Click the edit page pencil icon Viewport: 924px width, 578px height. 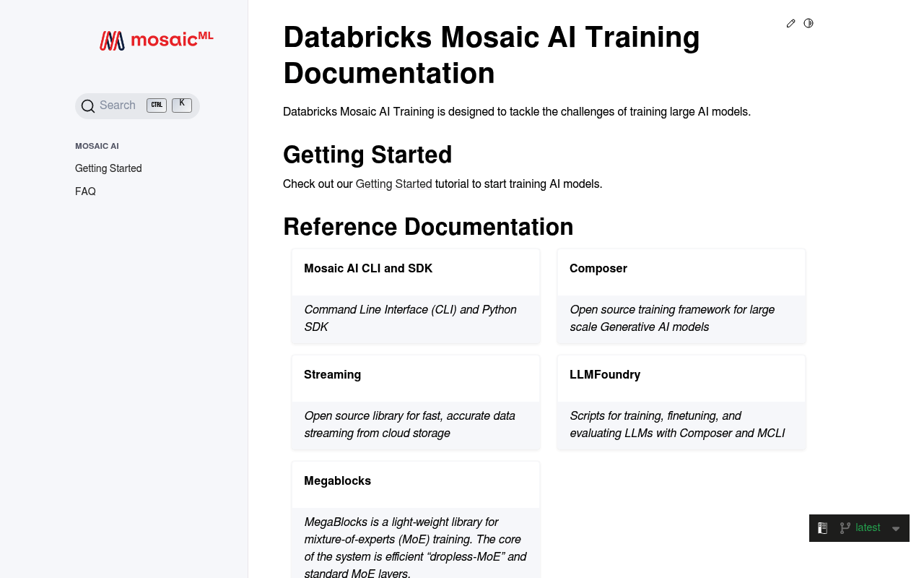point(791,23)
